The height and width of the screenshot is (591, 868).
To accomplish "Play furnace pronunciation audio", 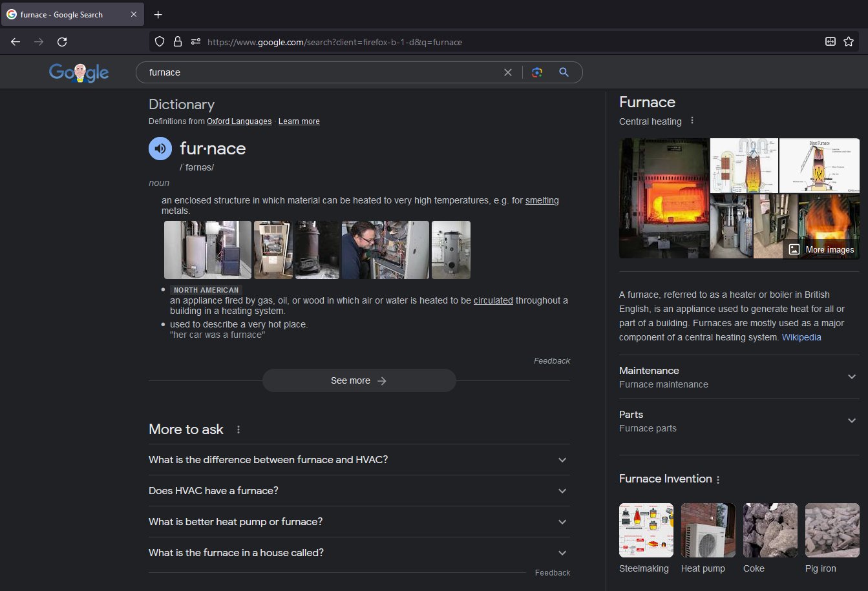I will point(160,149).
